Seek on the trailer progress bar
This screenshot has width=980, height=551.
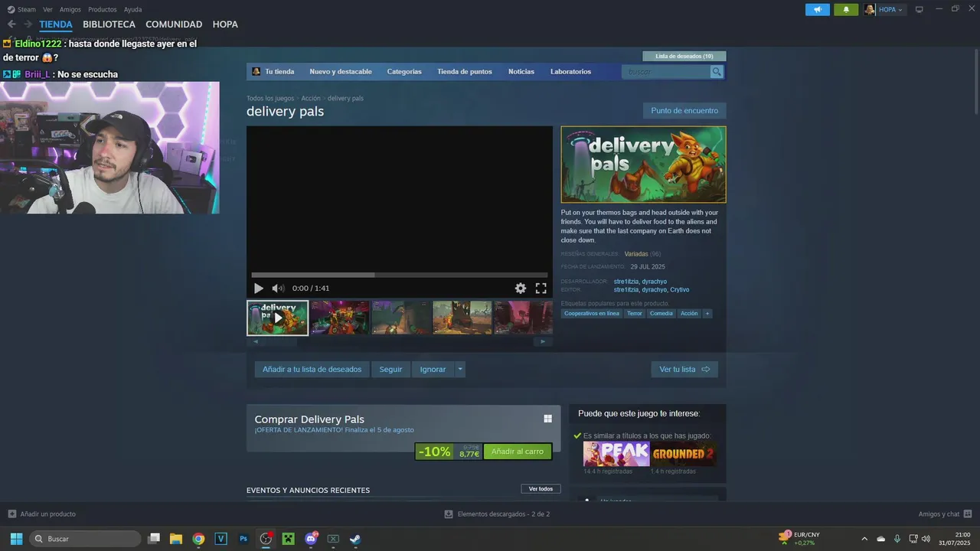coord(400,275)
